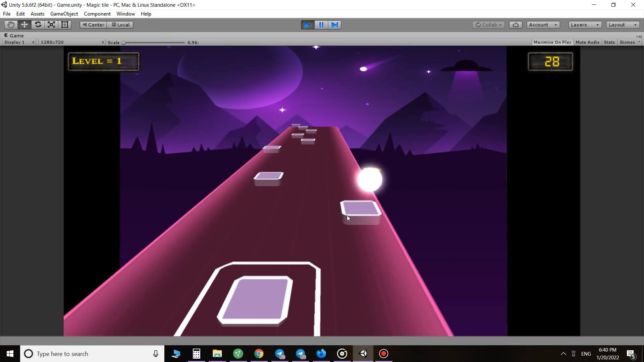Pause the running game
This screenshot has height=362, width=644.
[x=321, y=25]
